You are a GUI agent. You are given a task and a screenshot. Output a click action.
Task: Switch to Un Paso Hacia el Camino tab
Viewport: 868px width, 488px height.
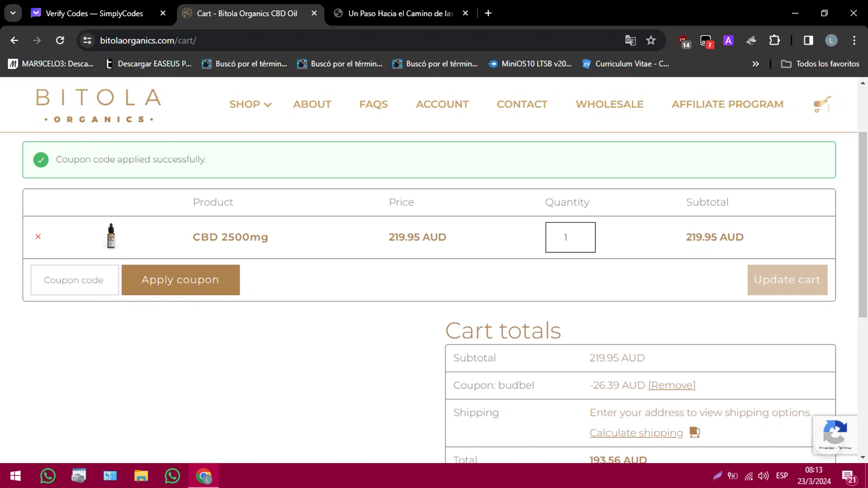(400, 13)
